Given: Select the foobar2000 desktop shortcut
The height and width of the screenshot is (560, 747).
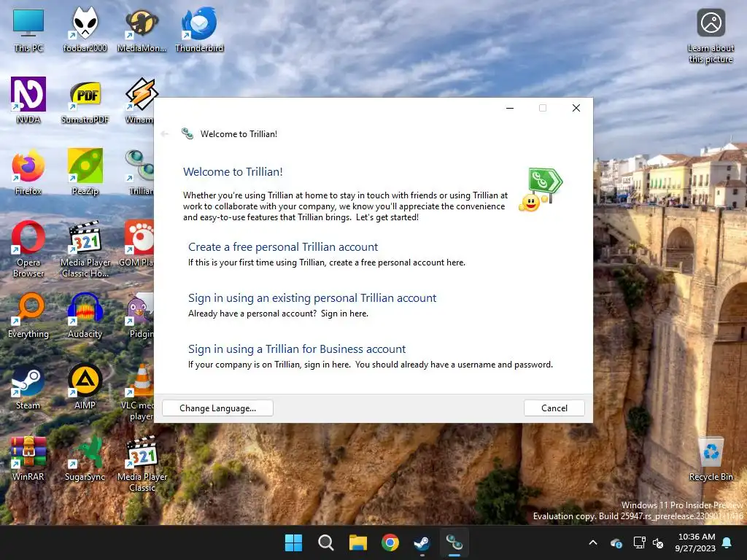Looking at the screenshot, I should tap(85, 30).
